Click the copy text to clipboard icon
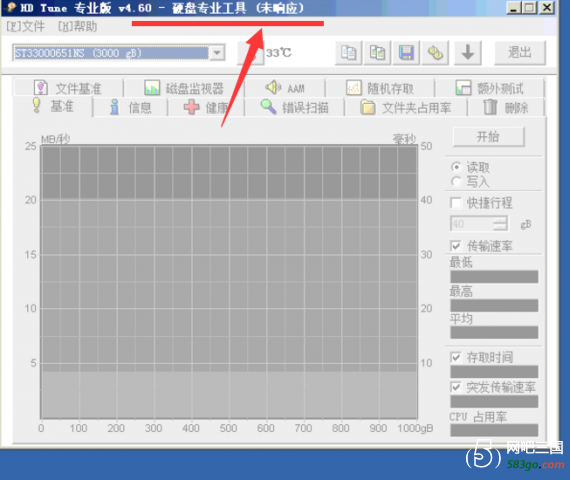Screen dimensions: 570x480 [348, 53]
